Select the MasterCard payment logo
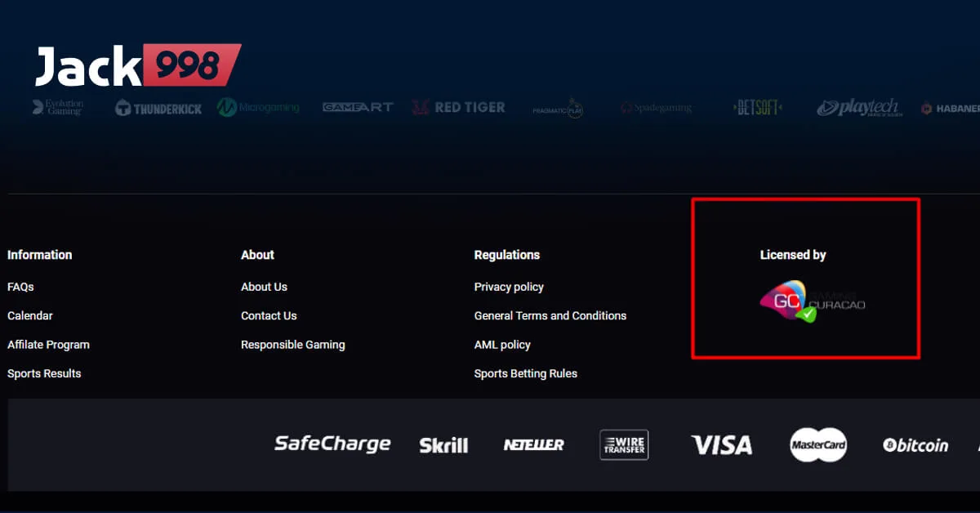This screenshot has width=980, height=513. [818, 445]
